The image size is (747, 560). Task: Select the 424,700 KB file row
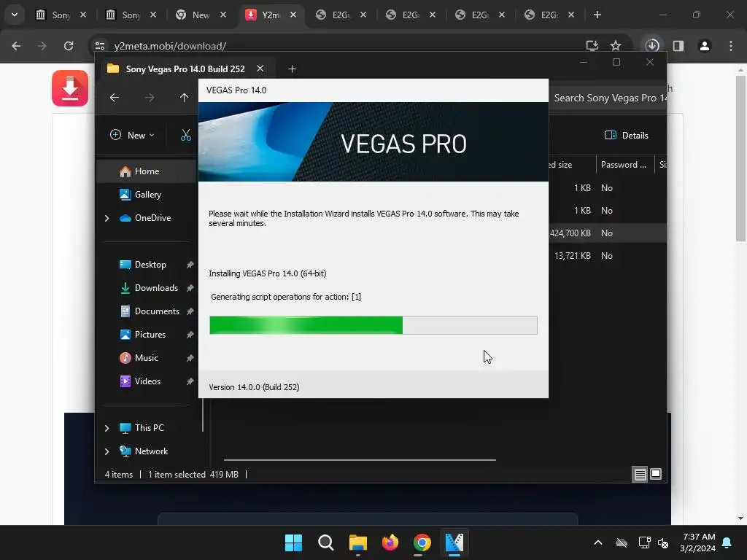pos(608,233)
